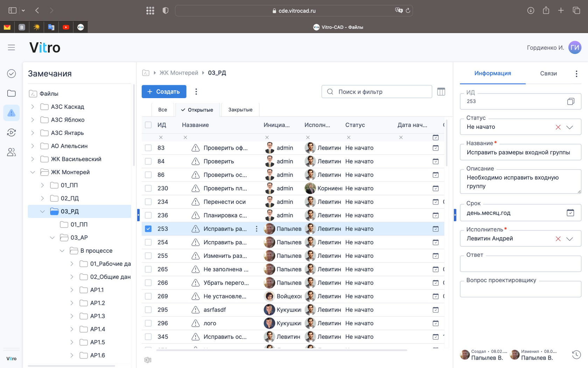588x368 pixels.
Task: Clear the Исполнитель field value
Action: point(558,239)
